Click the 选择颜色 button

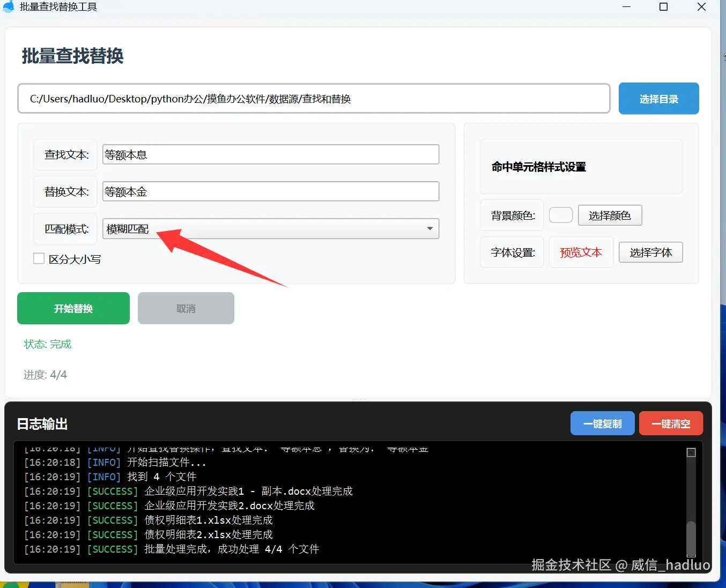(x=610, y=215)
